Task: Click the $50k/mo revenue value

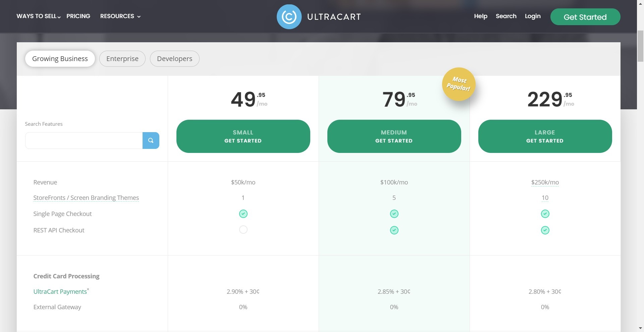Action: [243, 182]
